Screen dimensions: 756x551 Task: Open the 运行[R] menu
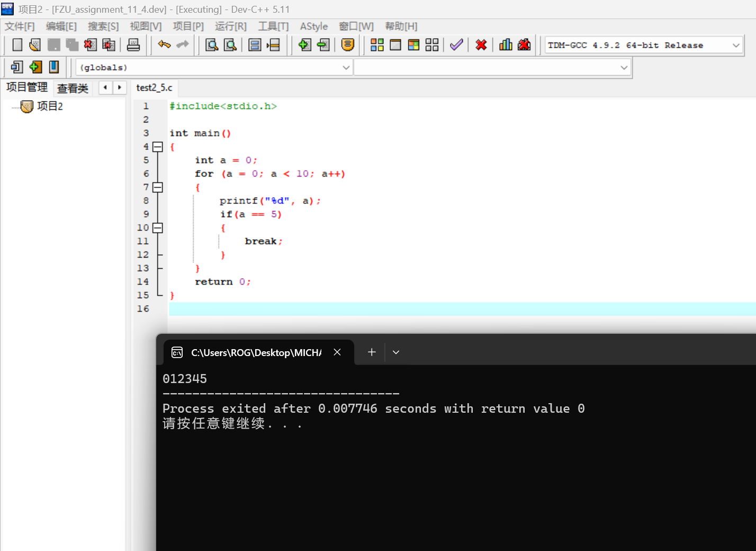231,26
